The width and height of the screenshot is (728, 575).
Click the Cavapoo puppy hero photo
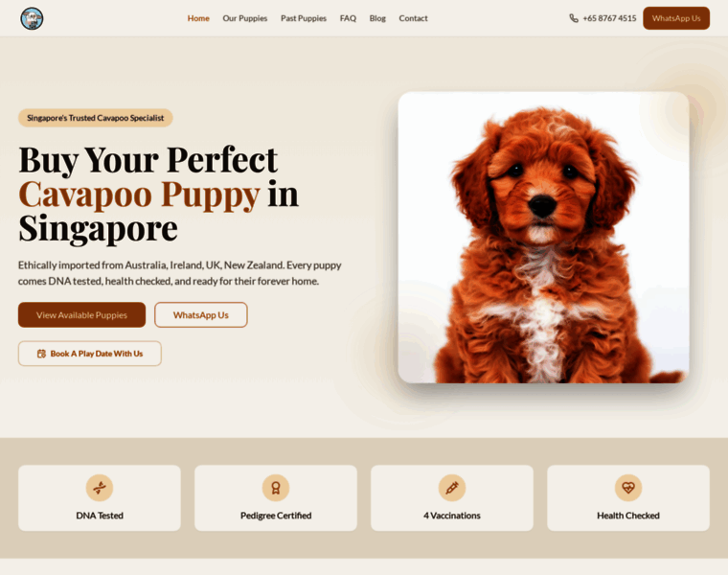pyautogui.click(x=543, y=238)
